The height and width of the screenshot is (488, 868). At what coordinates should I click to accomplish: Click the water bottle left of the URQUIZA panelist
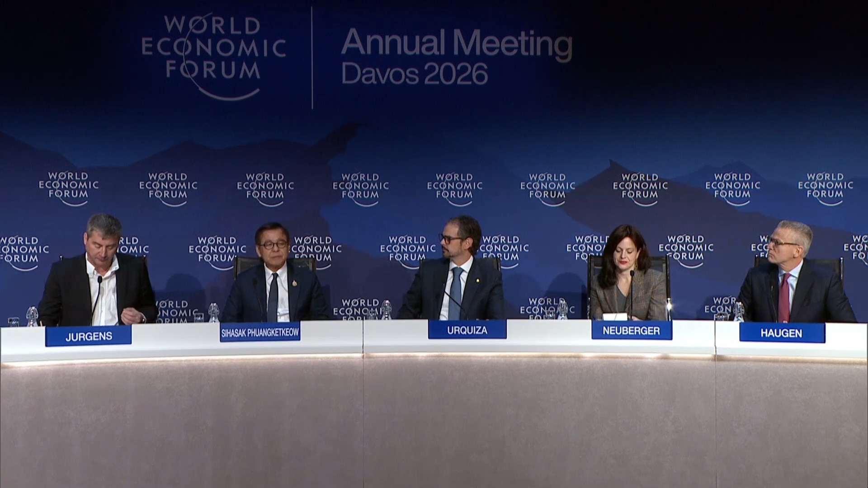[x=386, y=310]
